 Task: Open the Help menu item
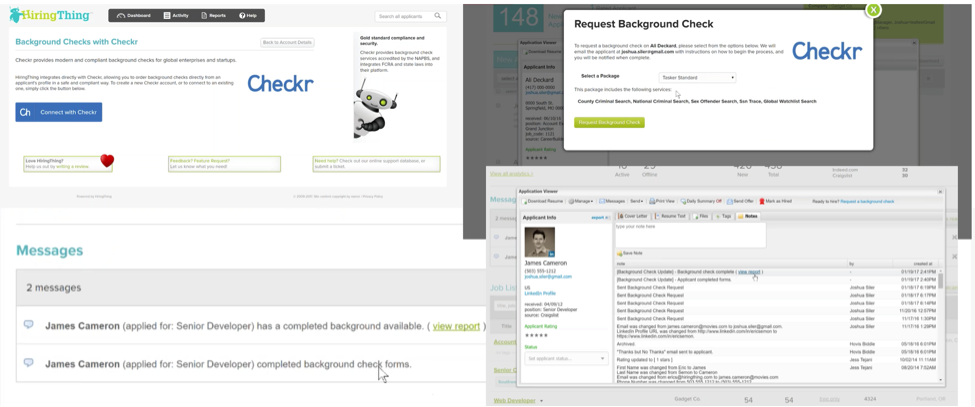tap(247, 16)
